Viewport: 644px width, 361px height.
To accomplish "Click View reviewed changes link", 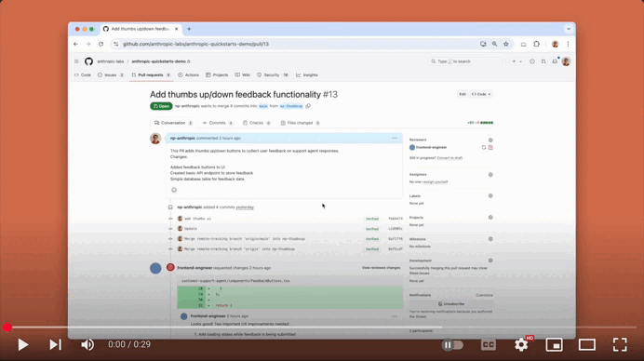I will click(381, 268).
